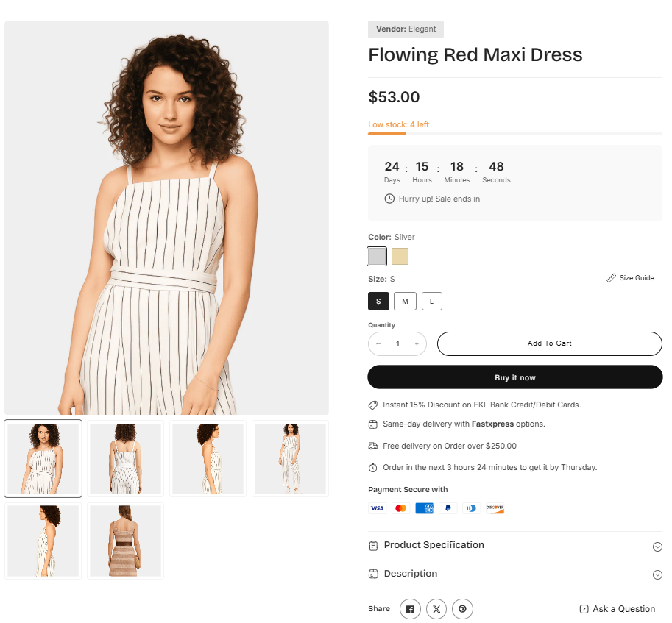The image size is (672, 623).
Task: Pick the silver color swatch
Action: [x=377, y=256]
